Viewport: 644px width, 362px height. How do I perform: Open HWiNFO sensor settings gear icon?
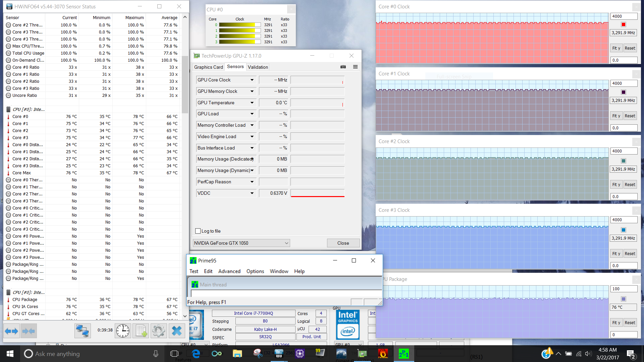tap(159, 331)
